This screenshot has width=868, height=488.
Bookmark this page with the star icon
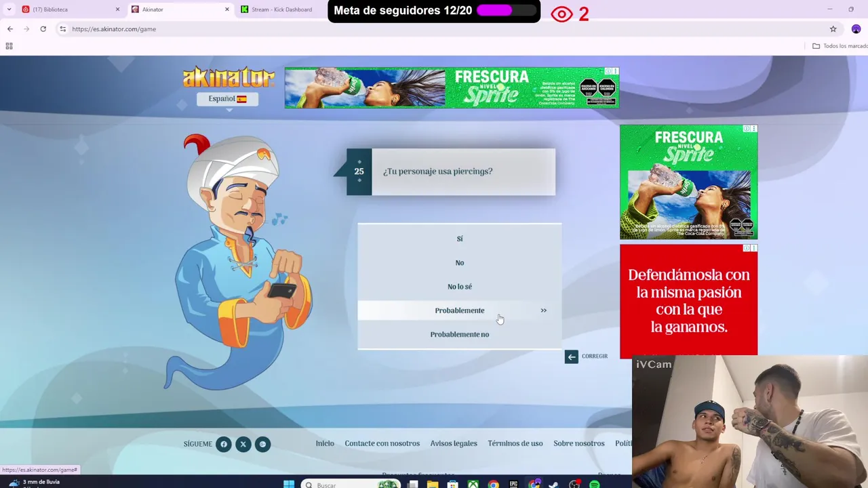click(833, 29)
